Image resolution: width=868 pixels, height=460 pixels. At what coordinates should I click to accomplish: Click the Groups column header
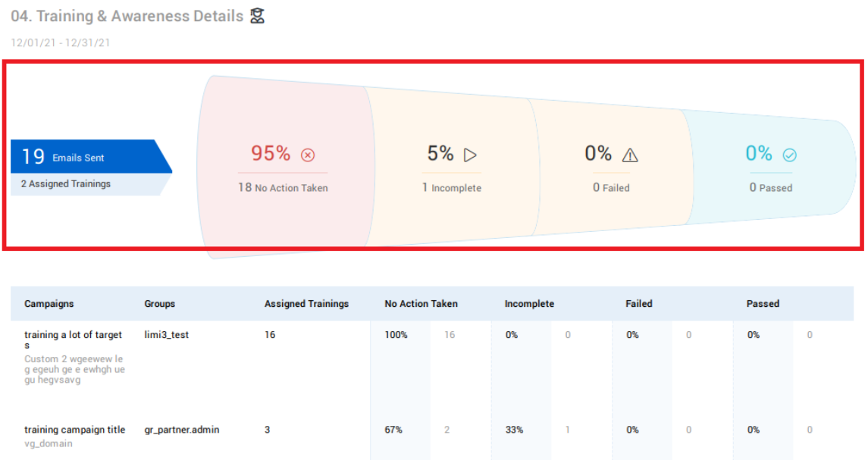coord(159,304)
